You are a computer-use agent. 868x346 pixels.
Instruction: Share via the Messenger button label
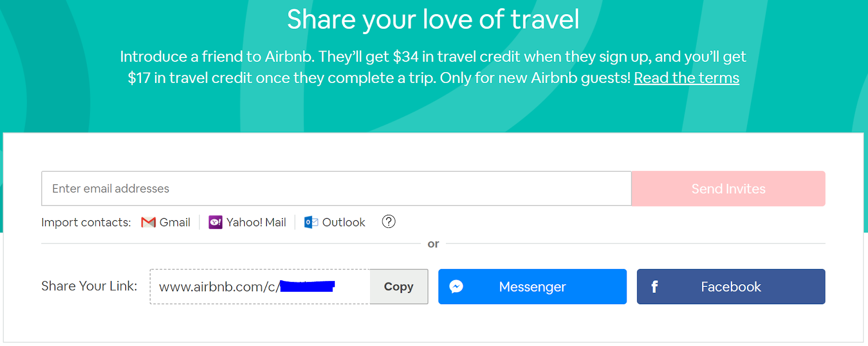pyautogui.click(x=532, y=287)
